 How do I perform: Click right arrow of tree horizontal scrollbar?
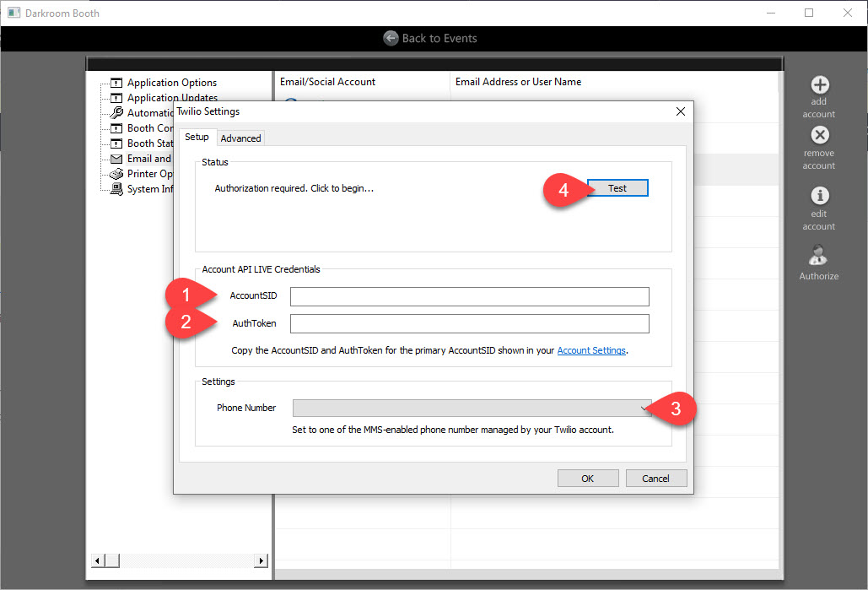261,560
